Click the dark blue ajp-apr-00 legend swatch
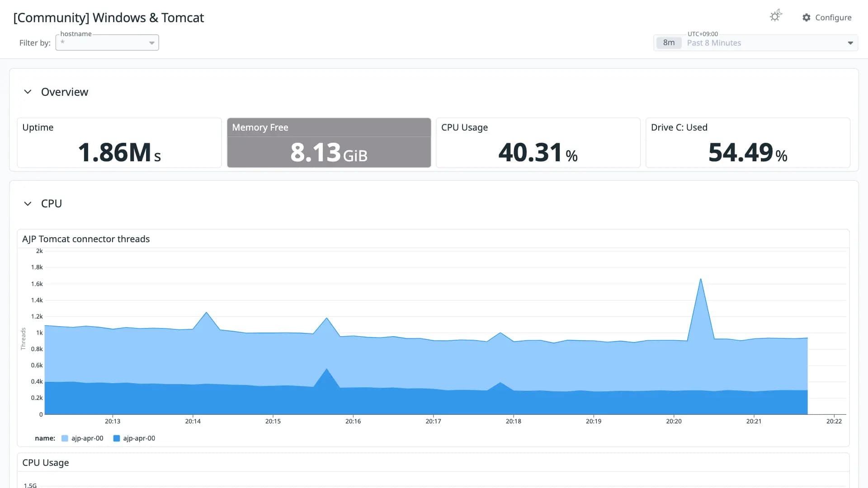 (x=117, y=438)
